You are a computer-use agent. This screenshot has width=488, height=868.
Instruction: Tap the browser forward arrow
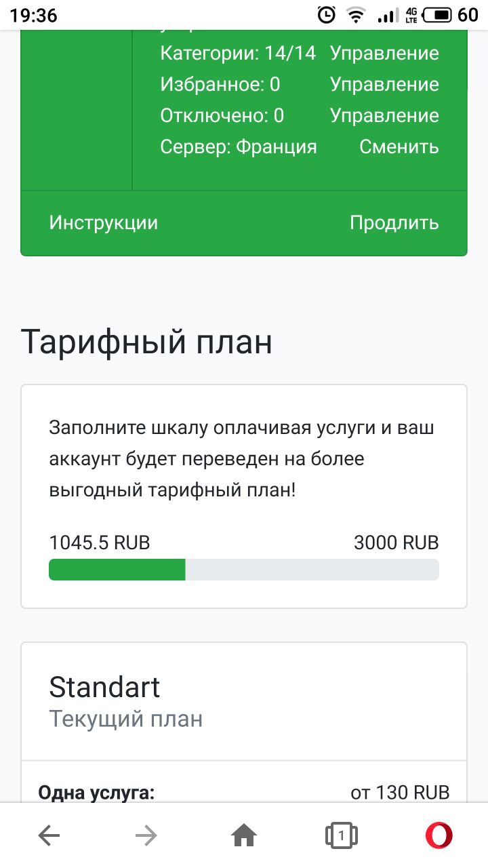pyautogui.click(x=146, y=836)
